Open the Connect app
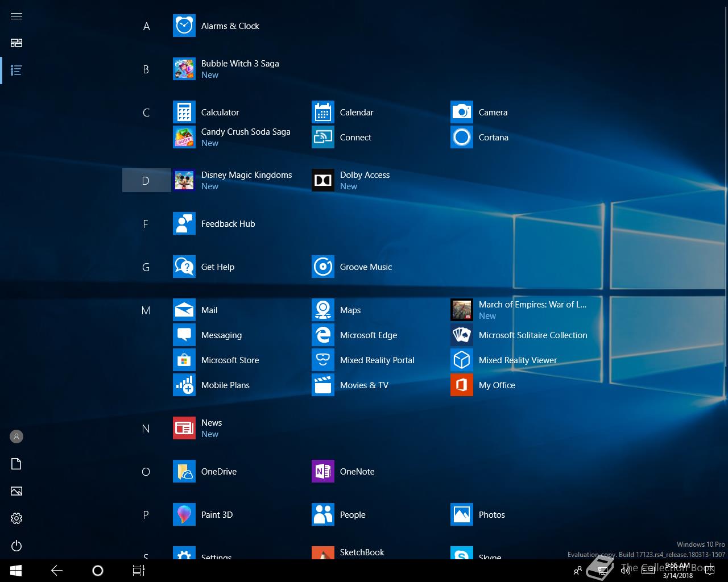This screenshot has width=728, height=582. [379, 138]
